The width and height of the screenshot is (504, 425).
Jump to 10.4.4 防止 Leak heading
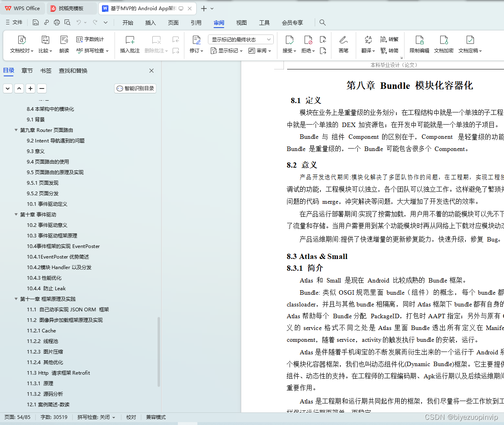46,289
